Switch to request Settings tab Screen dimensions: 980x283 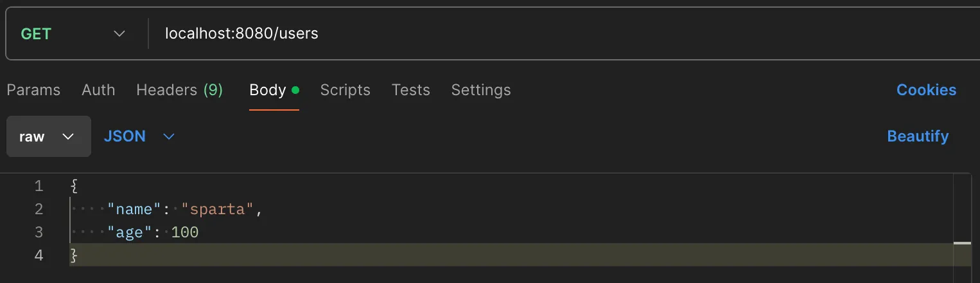point(480,90)
